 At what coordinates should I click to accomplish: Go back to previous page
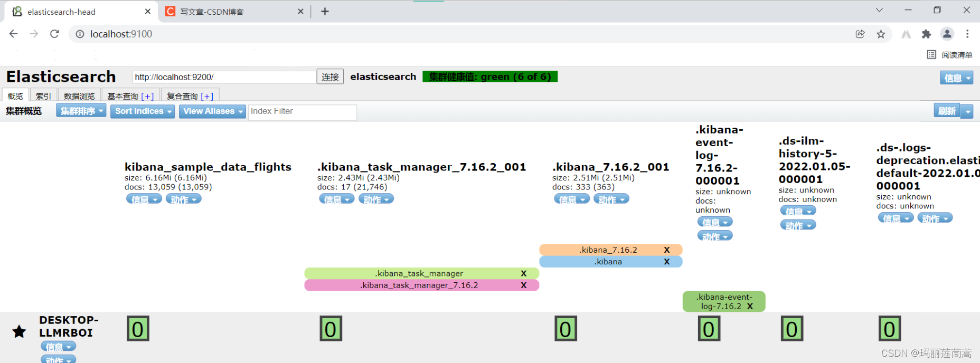pos(14,34)
